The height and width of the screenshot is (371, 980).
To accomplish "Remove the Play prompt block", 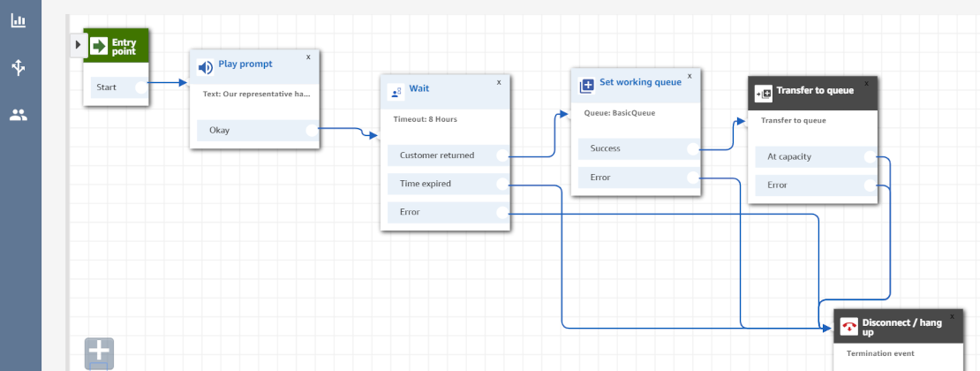I will pos(308,57).
